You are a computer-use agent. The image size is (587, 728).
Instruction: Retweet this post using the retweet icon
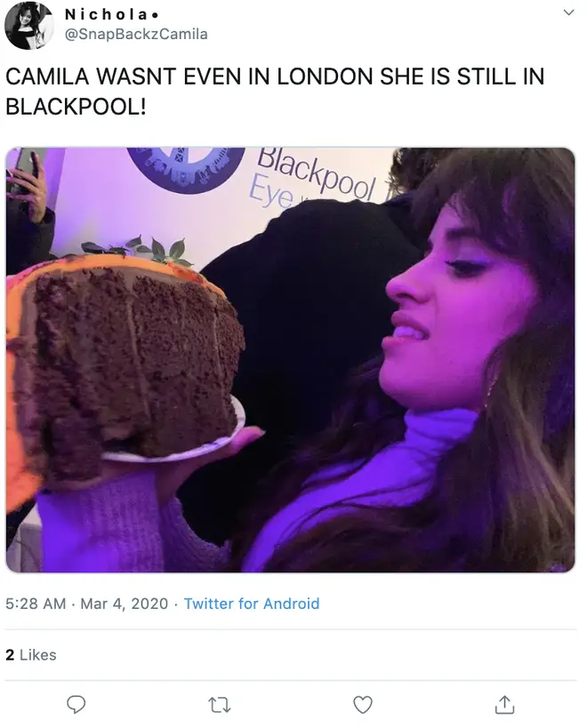point(219,705)
